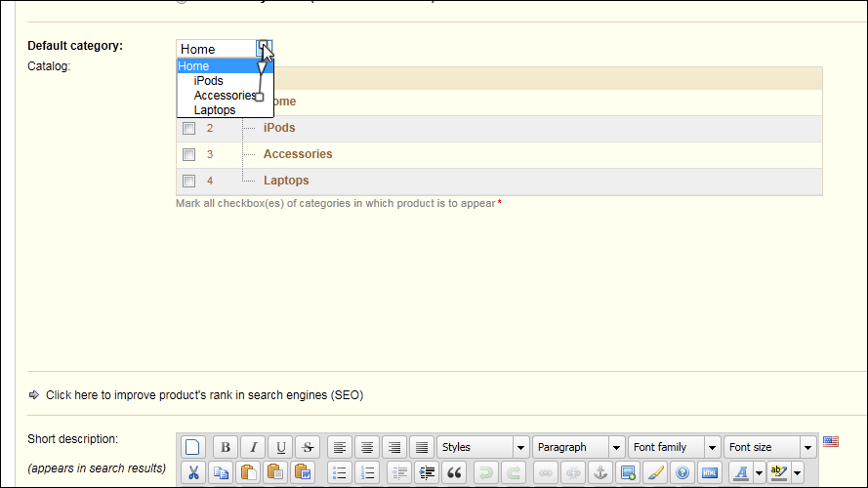Click the SEO rank improvement link

(x=204, y=395)
